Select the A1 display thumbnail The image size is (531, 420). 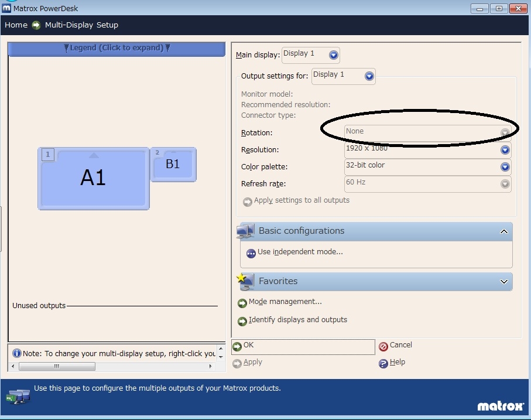click(x=94, y=179)
